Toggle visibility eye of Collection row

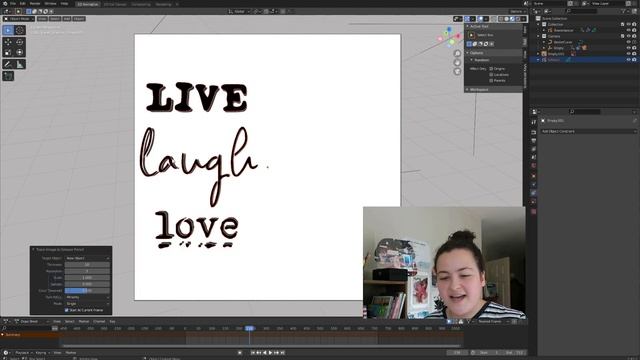click(629, 24)
